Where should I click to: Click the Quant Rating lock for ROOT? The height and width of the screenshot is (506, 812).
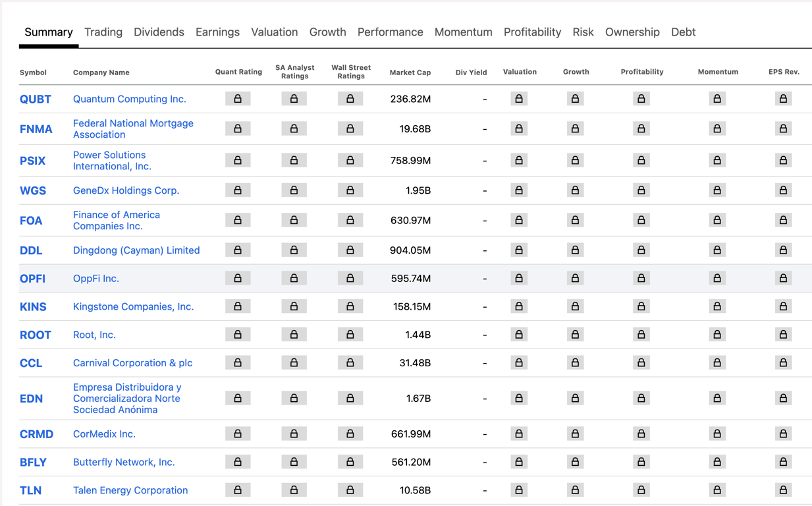pos(238,335)
